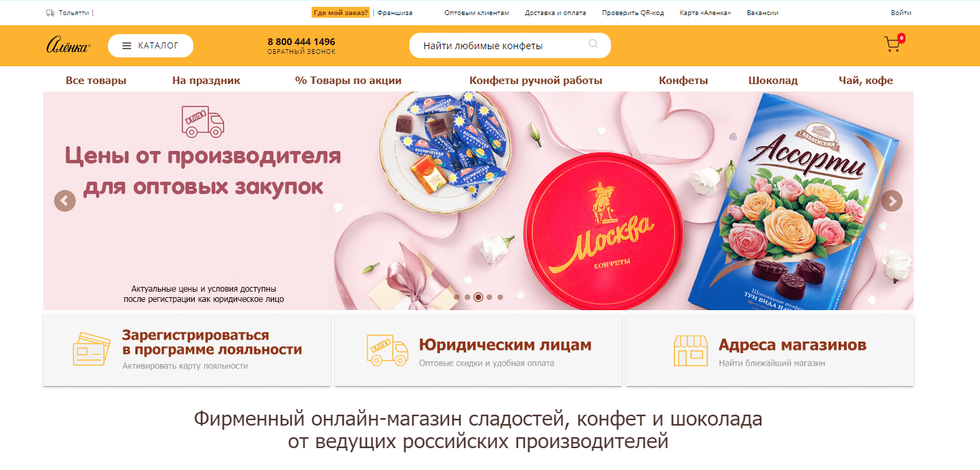This screenshot has width=980, height=470.
Task: Click the Где мой заказ? button
Action: (340, 12)
